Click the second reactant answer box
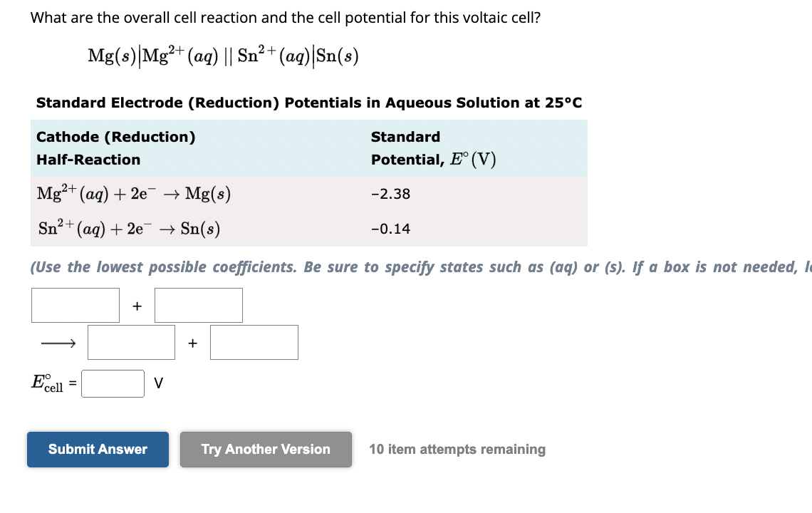The width and height of the screenshot is (812, 513). (199, 305)
